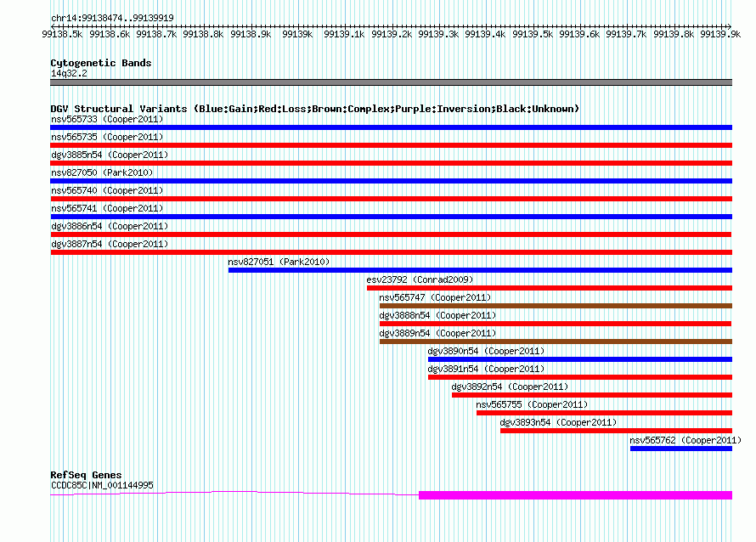
Task: Click the nsv565762 short blue bar
Action: (x=681, y=449)
